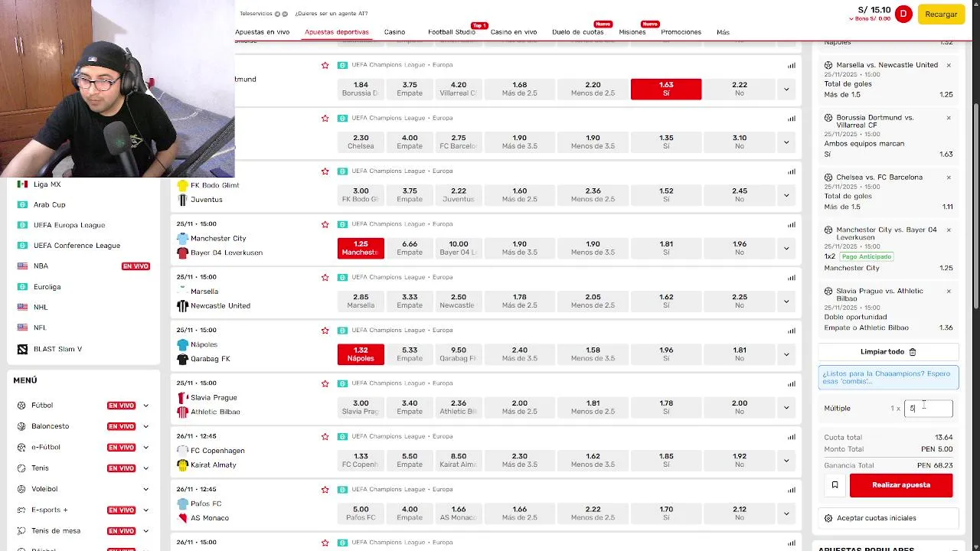Click the yellow Recargar button
980x551 pixels.
pos(941,14)
